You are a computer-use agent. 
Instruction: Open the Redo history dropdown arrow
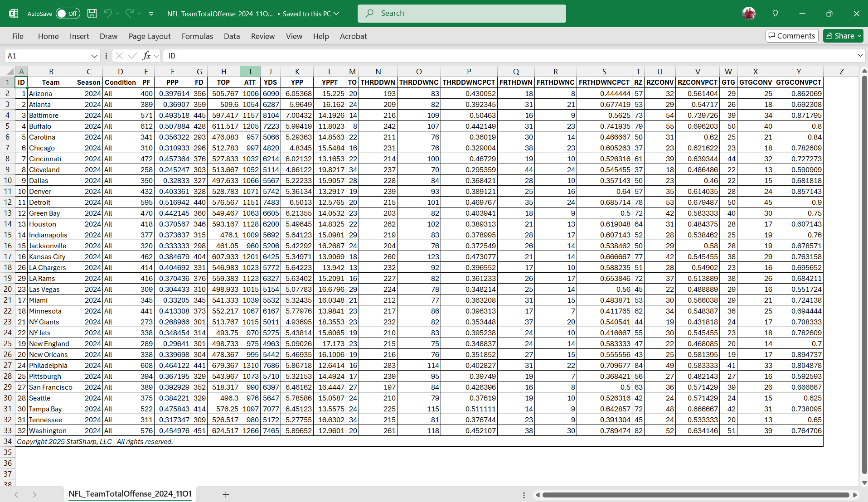click(140, 14)
